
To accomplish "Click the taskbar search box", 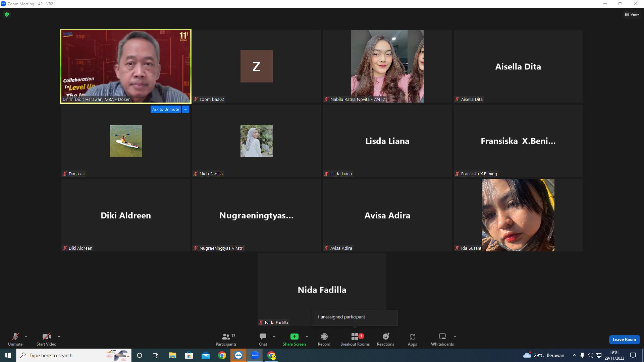I will (74, 355).
